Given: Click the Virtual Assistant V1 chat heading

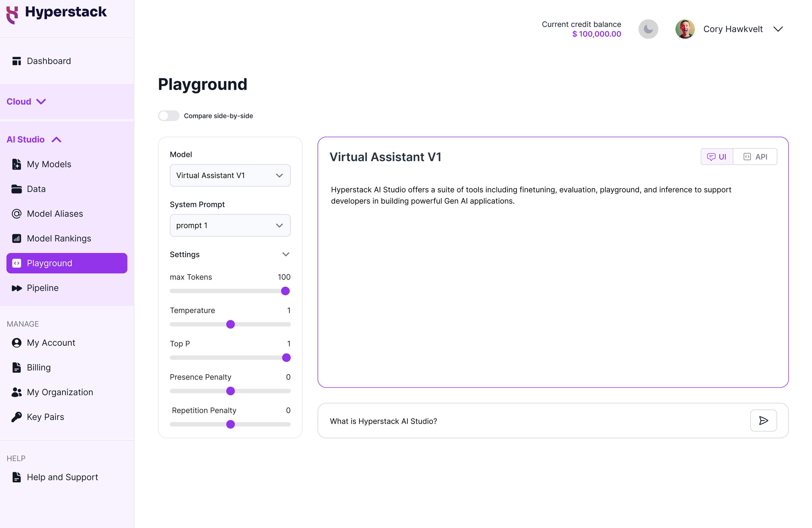Looking at the screenshot, I should click(x=385, y=157).
